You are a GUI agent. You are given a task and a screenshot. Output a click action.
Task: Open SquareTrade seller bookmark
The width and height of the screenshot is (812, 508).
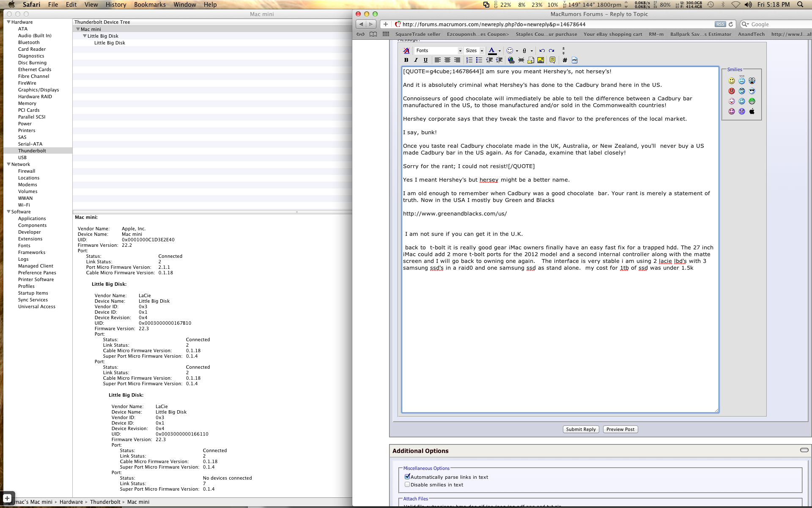click(x=418, y=34)
